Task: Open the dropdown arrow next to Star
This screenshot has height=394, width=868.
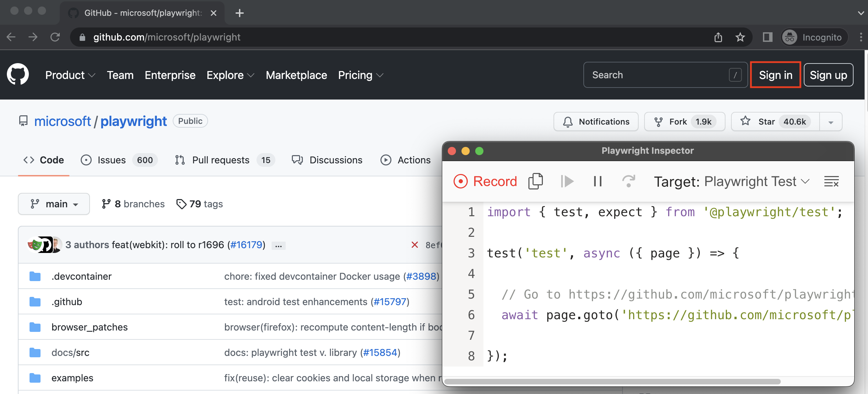Action: [831, 121]
